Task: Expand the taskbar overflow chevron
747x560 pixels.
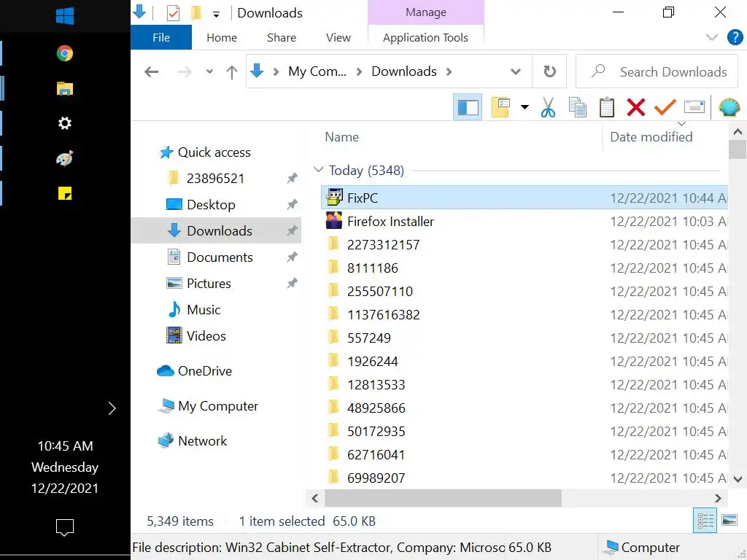Action: coord(112,408)
